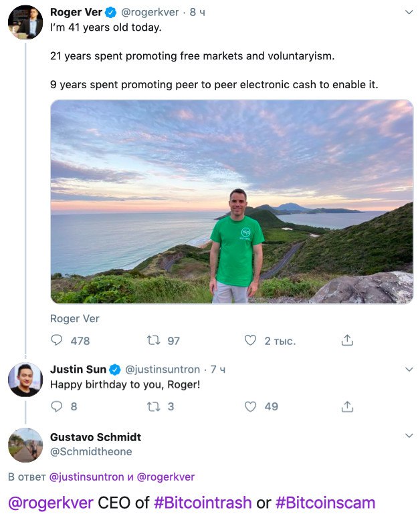Open Gustavo Schmidt's profile avatar
The height and width of the screenshot is (514, 420).
[25, 445]
